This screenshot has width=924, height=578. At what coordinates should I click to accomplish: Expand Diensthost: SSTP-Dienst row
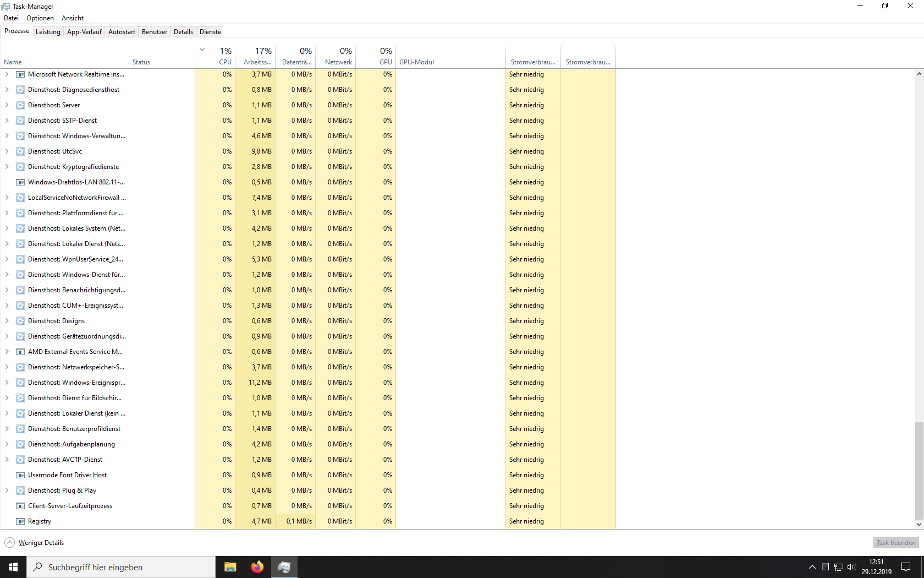[7, 121]
